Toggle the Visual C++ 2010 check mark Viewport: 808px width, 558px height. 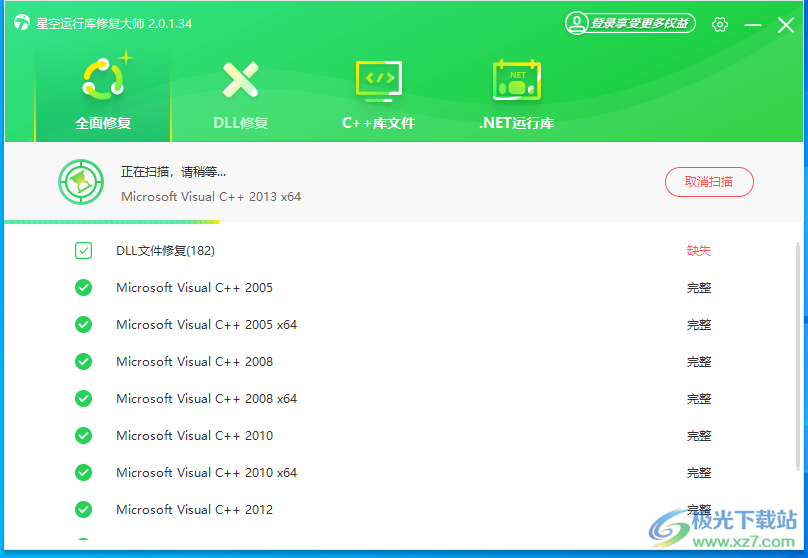click(x=84, y=436)
